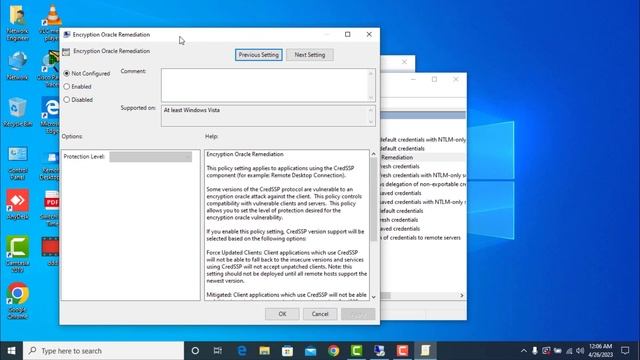Close the Encryption Oracle Remediation dialog
This screenshot has width=640, height=360.
[369, 34]
